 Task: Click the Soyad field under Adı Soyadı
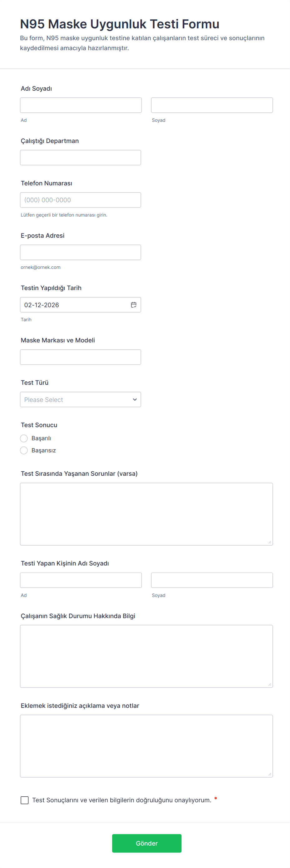(212, 105)
